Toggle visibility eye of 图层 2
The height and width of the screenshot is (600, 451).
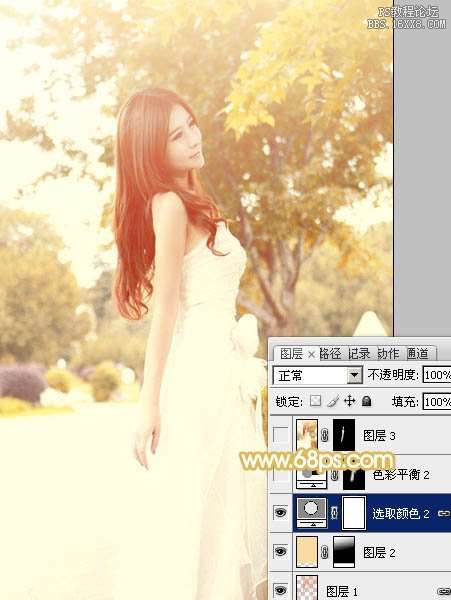[x=281, y=551]
